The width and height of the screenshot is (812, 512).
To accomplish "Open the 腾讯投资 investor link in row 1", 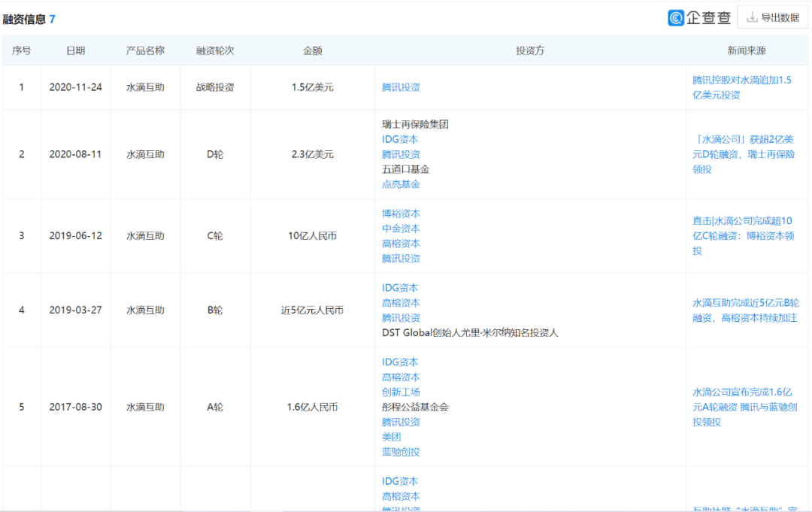I will tap(401, 87).
